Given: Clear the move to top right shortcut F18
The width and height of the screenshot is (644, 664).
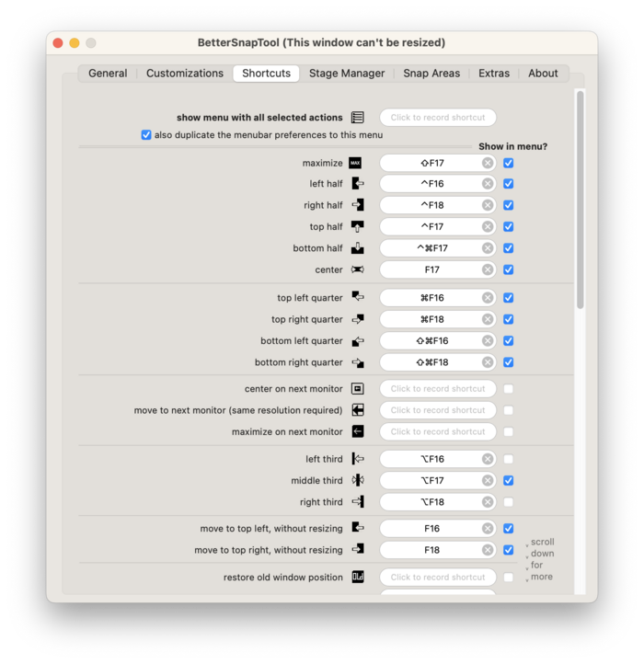Looking at the screenshot, I should [488, 550].
